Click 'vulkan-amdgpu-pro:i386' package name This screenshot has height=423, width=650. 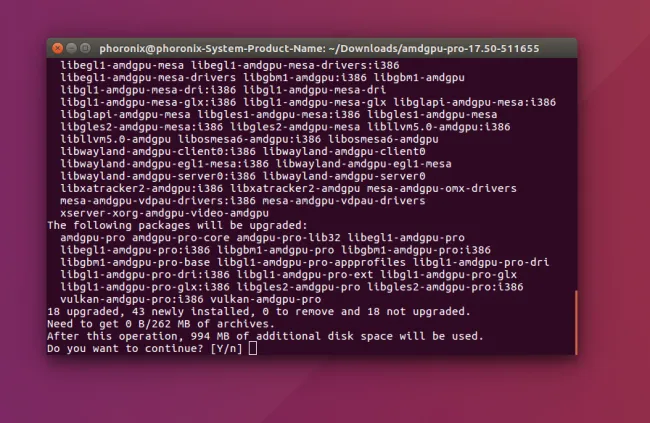click(x=132, y=299)
